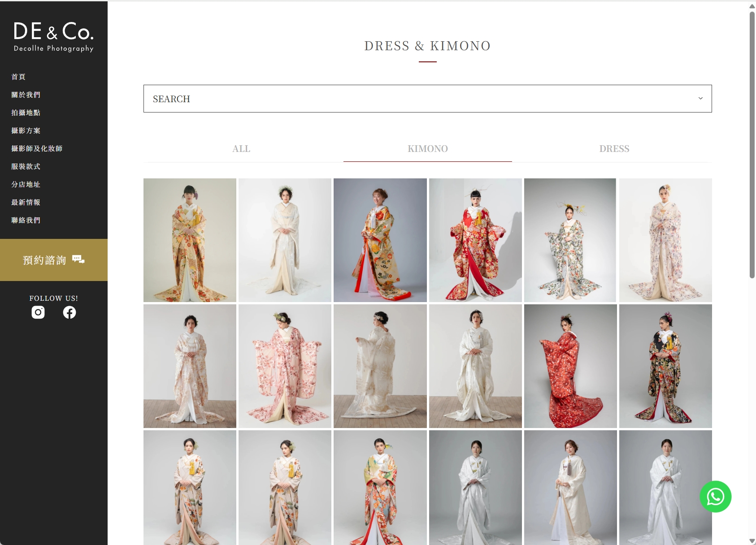Image resolution: width=756 pixels, height=545 pixels.
Task: Open 攝影師及化妝師 in the sidebar
Action: pos(37,148)
